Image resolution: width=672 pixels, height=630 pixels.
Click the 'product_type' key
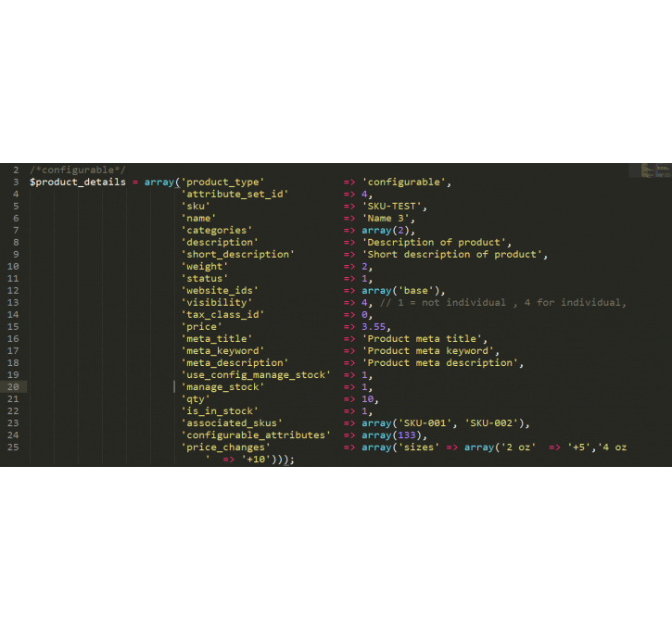coord(222,182)
